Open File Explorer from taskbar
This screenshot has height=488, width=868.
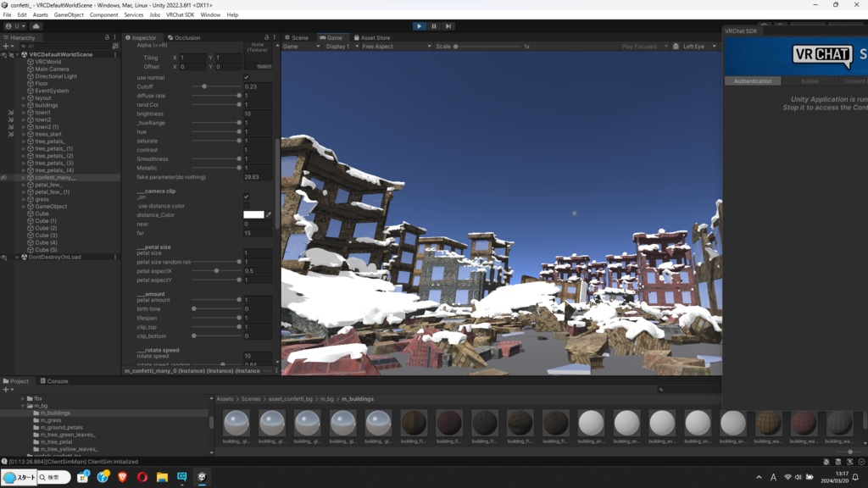coord(162,477)
